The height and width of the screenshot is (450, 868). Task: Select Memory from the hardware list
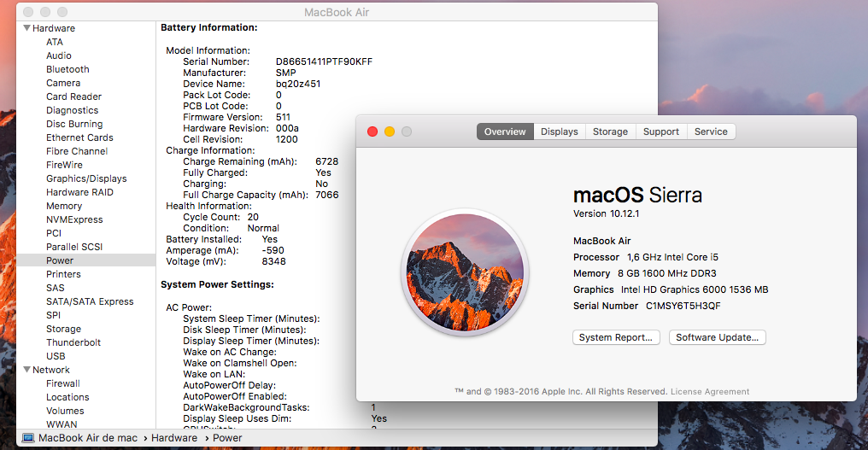click(x=64, y=206)
